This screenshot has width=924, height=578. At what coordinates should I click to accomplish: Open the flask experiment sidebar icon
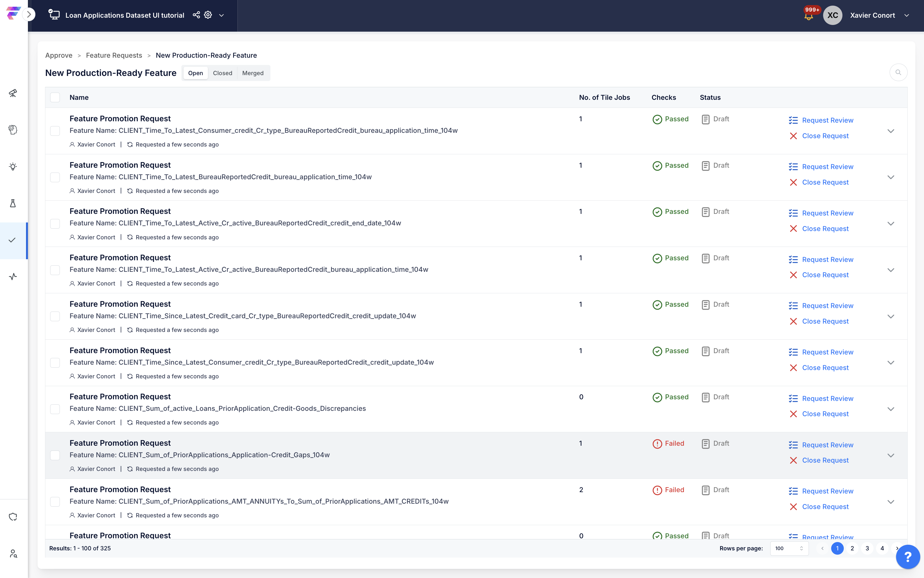(x=13, y=203)
